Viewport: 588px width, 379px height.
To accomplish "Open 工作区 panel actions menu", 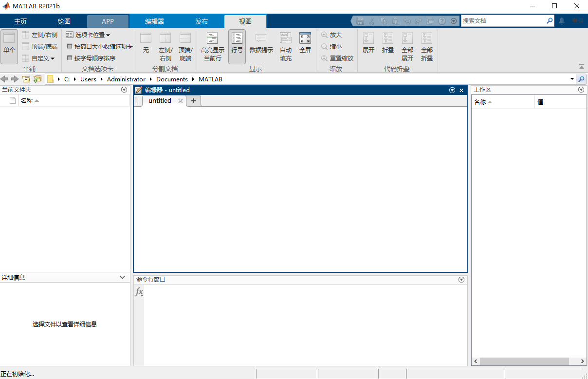I will 581,90.
